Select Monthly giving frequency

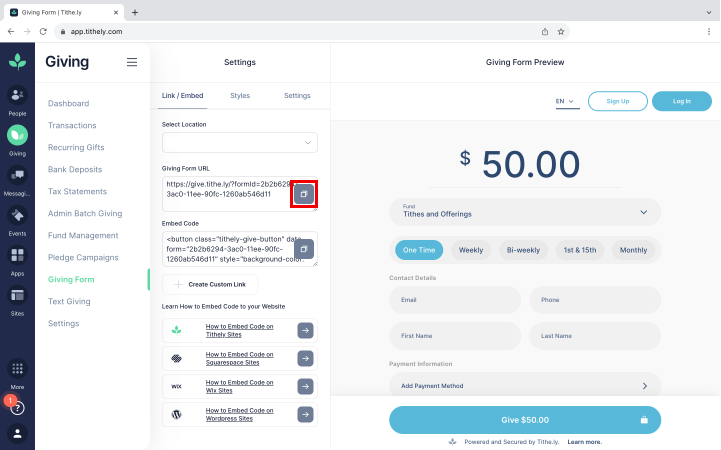pyautogui.click(x=633, y=250)
